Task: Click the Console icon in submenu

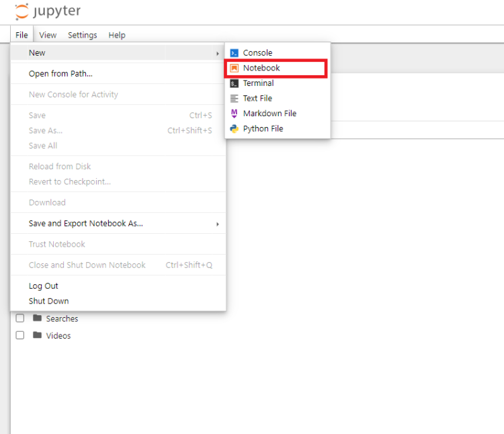Action: pyautogui.click(x=235, y=52)
